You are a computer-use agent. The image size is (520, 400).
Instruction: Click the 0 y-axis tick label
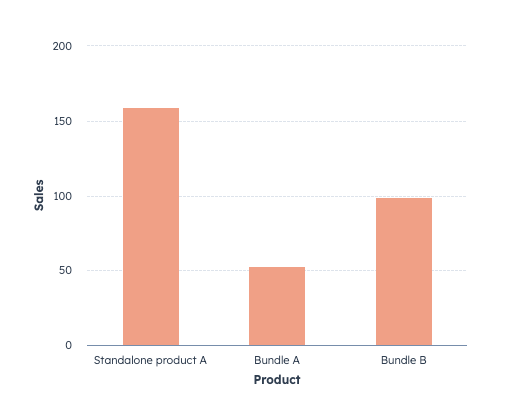(69, 345)
